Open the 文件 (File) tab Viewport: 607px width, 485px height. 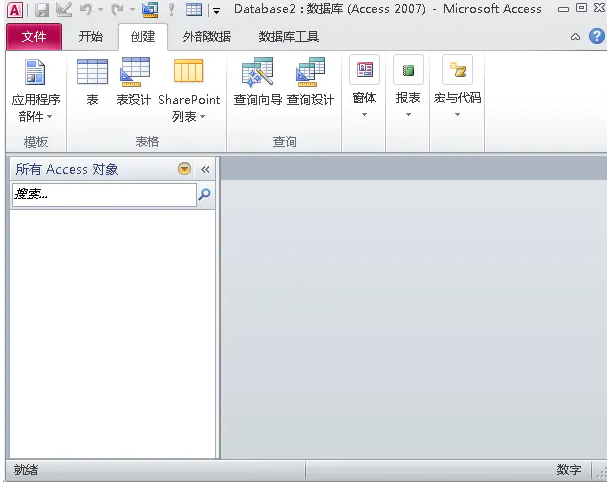pyautogui.click(x=34, y=36)
